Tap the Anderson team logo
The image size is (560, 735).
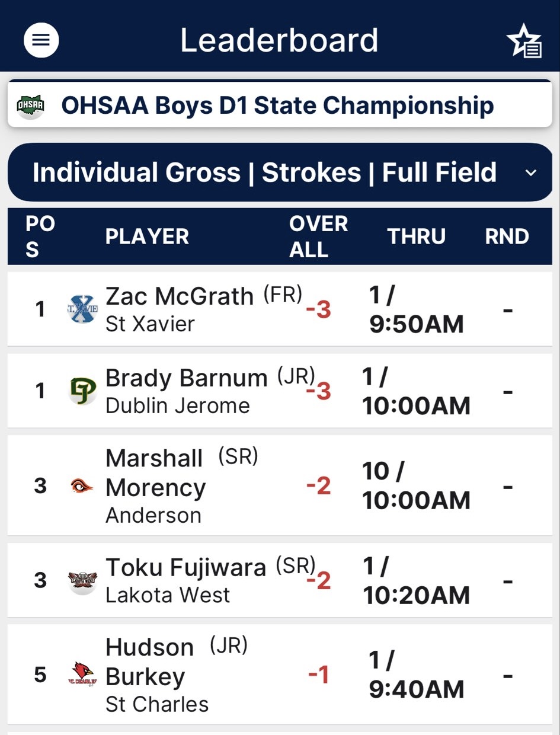(x=82, y=486)
